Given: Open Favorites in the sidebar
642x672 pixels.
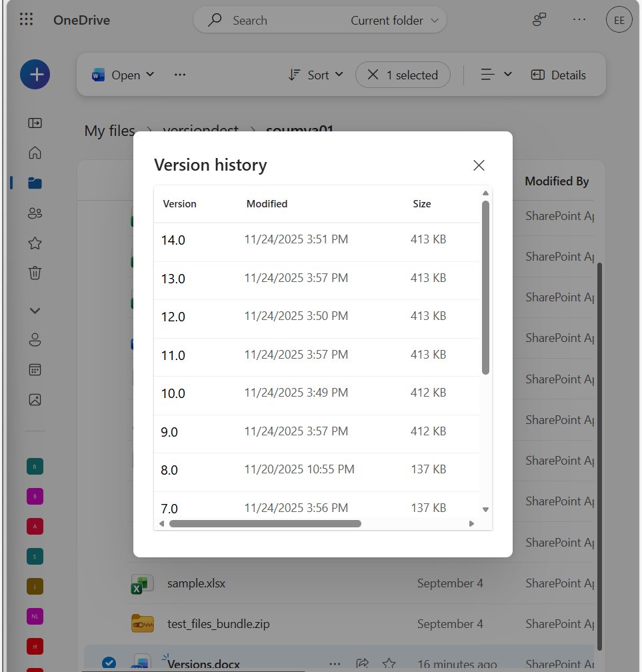Looking at the screenshot, I should (34, 243).
